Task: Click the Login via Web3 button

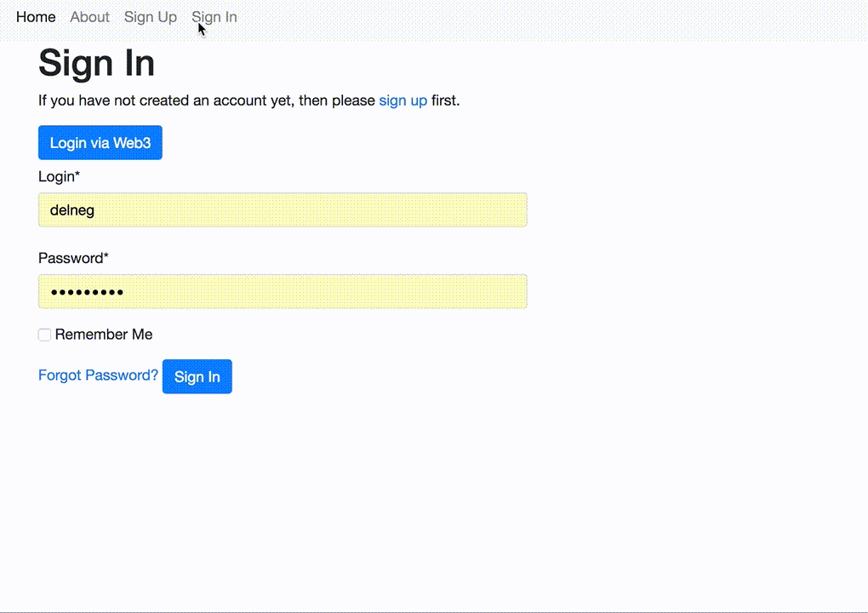Action: [x=100, y=142]
